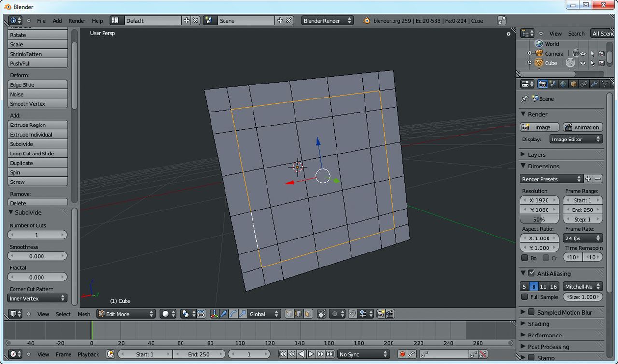Add a new scene with plus icon
This screenshot has height=364, width=618.
point(280,20)
